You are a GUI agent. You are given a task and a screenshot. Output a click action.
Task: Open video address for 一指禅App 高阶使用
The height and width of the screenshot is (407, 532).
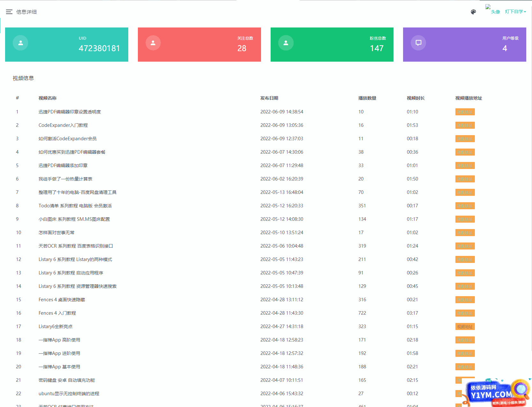click(465, 340)
